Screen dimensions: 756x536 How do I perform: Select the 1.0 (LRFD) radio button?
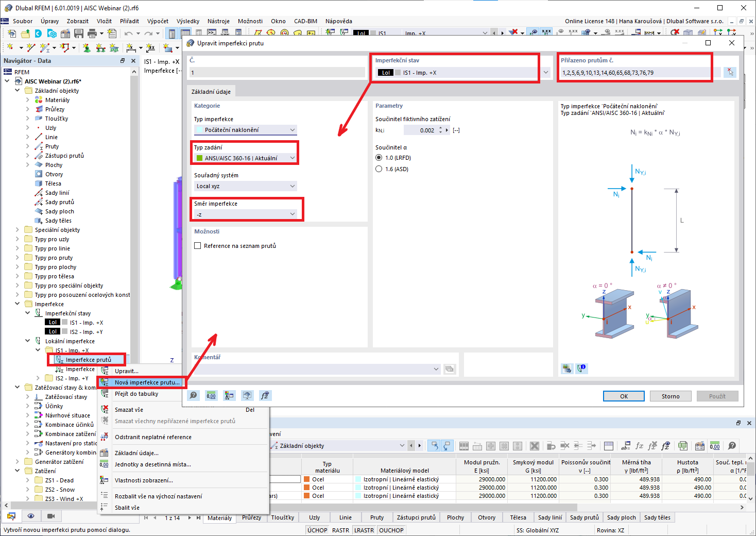click(x=379, y=158)
